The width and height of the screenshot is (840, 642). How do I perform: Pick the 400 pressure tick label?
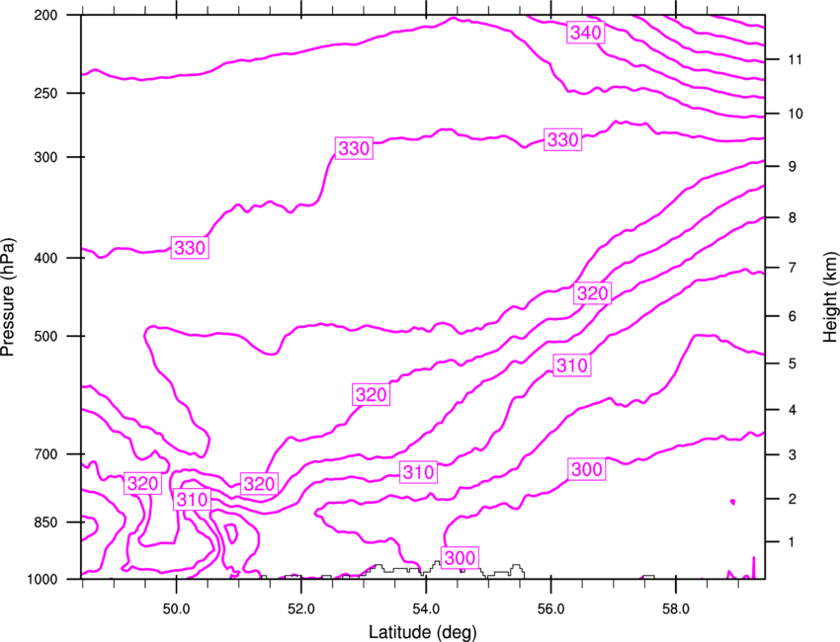click(x=45, y=258)
